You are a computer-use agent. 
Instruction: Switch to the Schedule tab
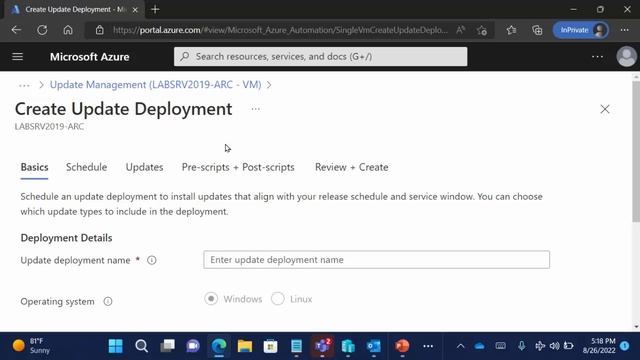(x=87, y=167)
